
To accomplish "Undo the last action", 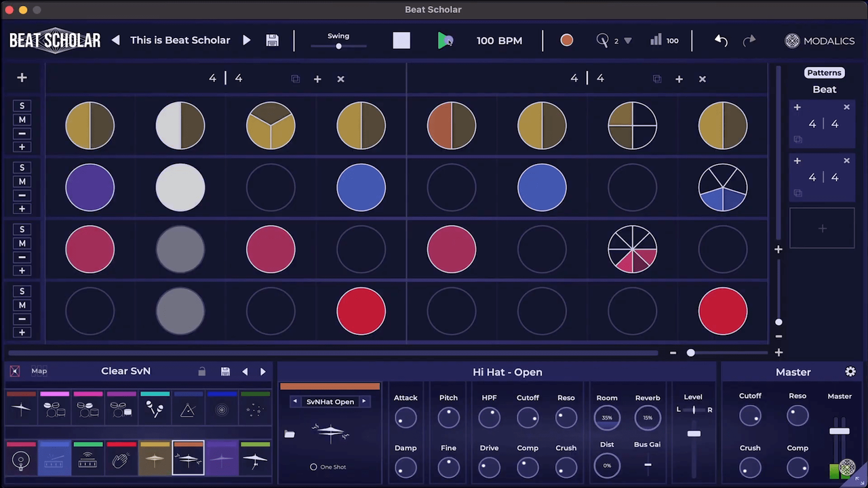I will [721, 41].
